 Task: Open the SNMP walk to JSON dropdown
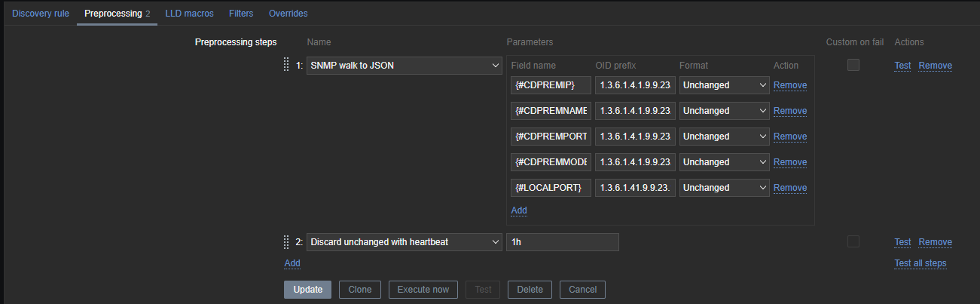click(x=405, y=66)
